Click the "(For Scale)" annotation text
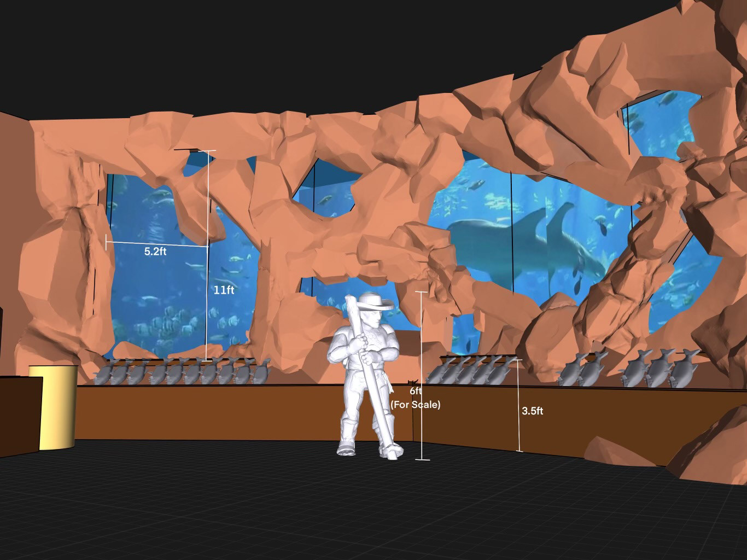Image resolution: width=747 pixels, height=560 pixels. (x=416, y=405)
